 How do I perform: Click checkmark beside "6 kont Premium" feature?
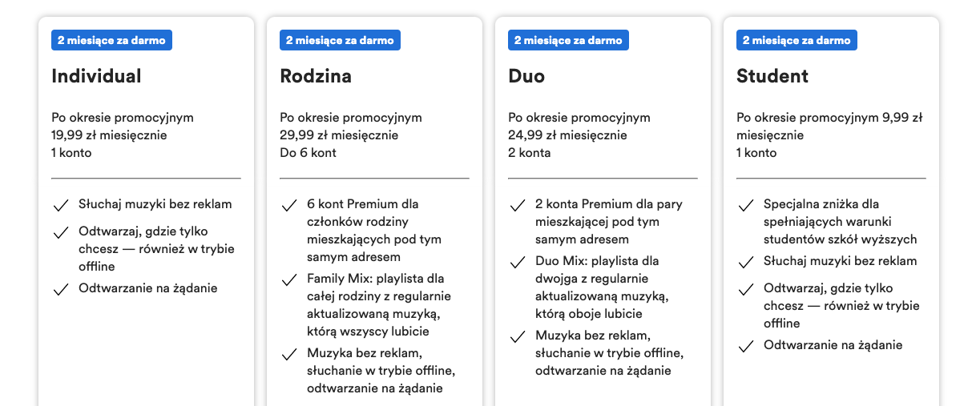click(289, 206)
